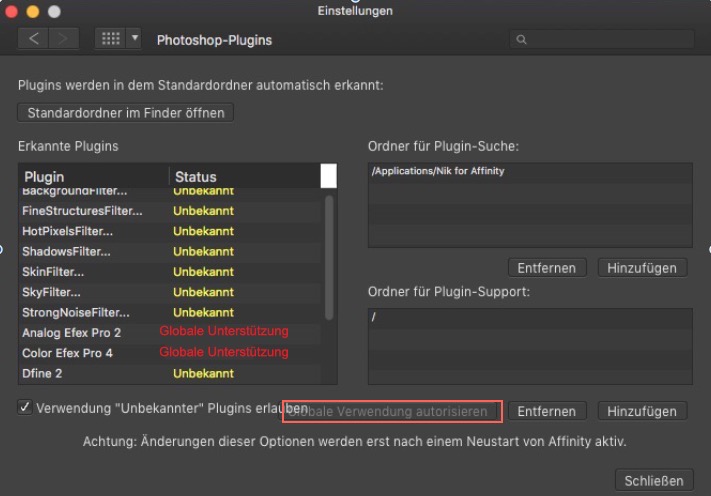Select the Dfine 2 plugin row
The width and height of the screenshot is (711, 496).
click(170, 374)
